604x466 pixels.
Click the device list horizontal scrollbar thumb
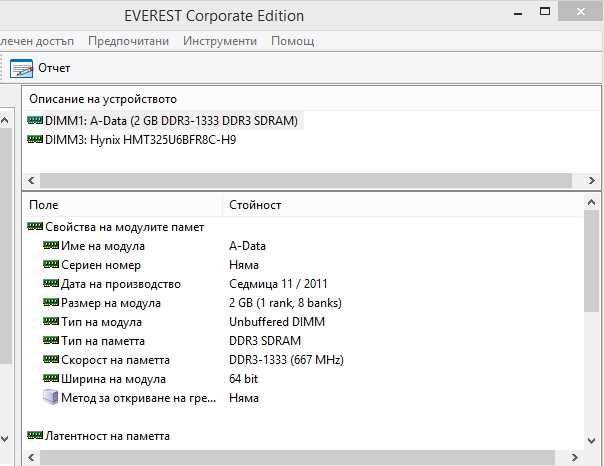tap(306, 180)
